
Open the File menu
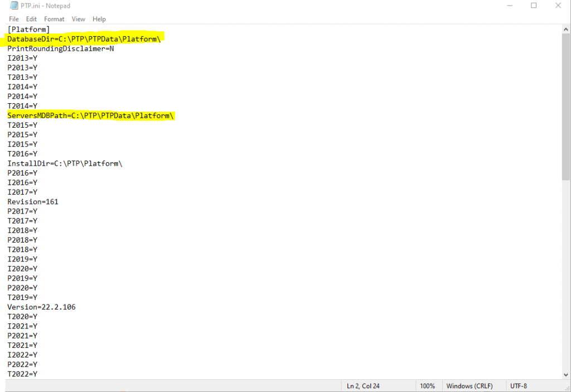[14, 19]
